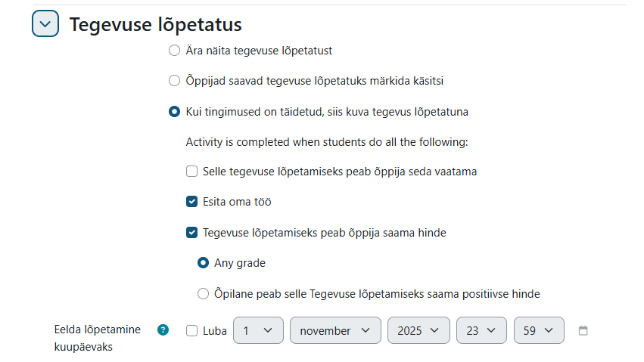
Task: Select 'Ära näita tegevuse lõpetatust' radio option
Action: click(175, 51)
